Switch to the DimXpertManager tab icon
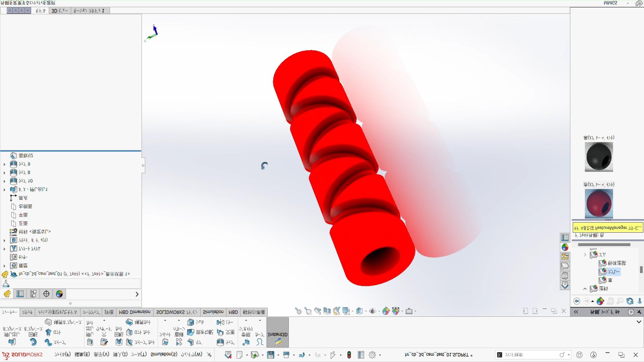The width and height of the screenshot is (644, 362). point(46,294)
